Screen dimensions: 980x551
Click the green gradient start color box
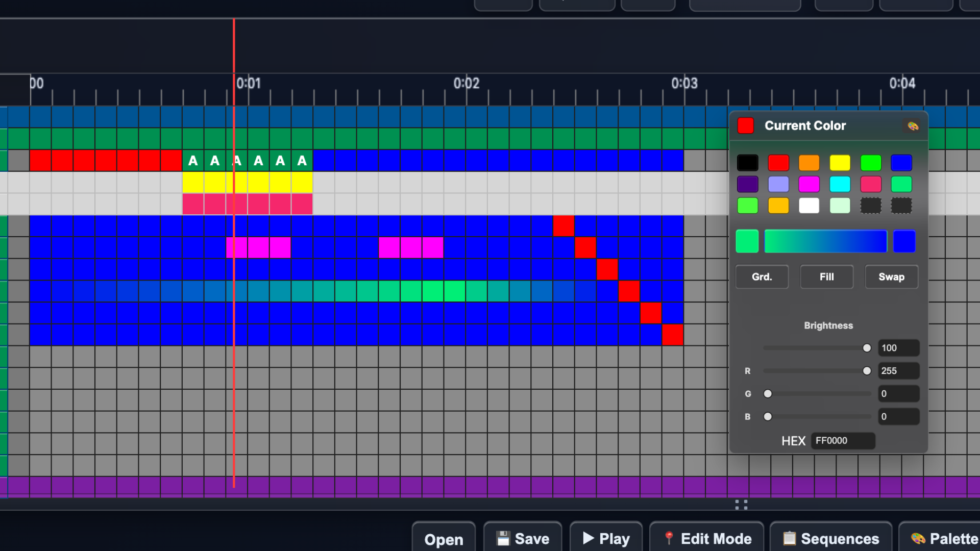click(747, 241)
